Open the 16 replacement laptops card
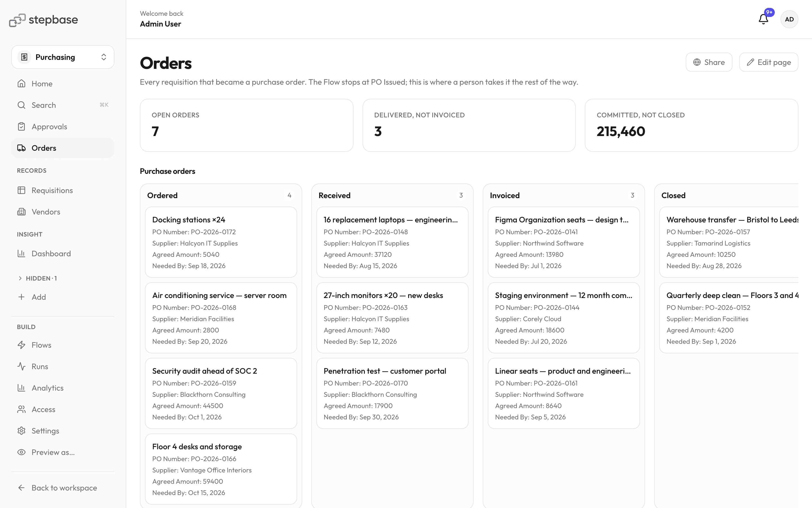This screenshot has height=508, width=812. point(392,242)
